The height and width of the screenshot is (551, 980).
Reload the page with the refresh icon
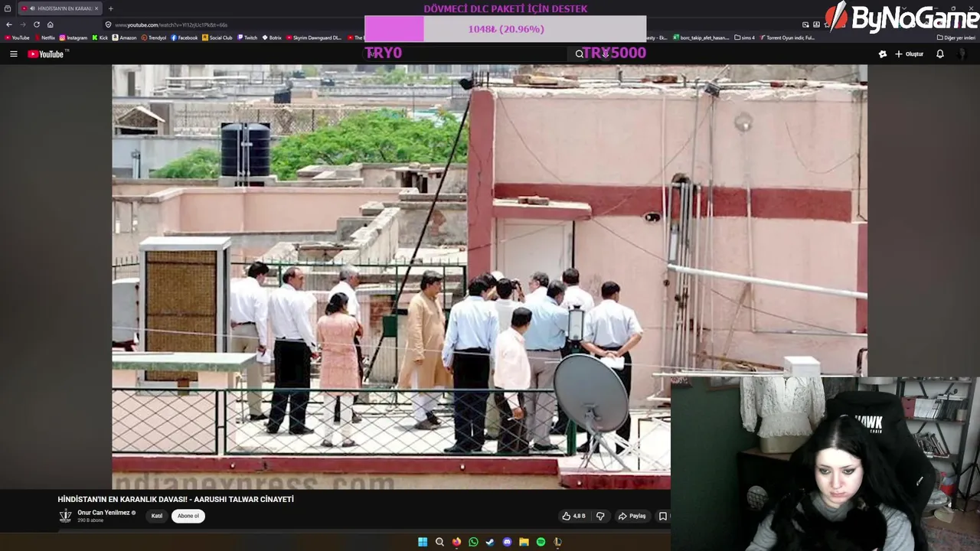[x=37, y=24]
